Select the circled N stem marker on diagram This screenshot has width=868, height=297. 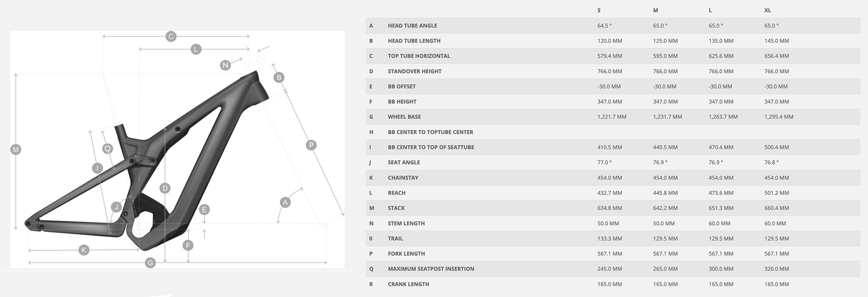pyautogui.click(x=225, y=65)
